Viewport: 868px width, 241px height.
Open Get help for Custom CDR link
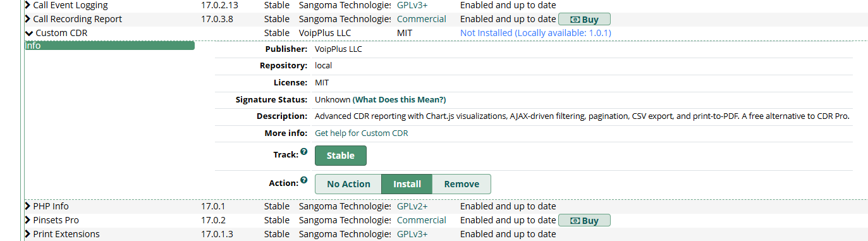(x=362, y=133)
